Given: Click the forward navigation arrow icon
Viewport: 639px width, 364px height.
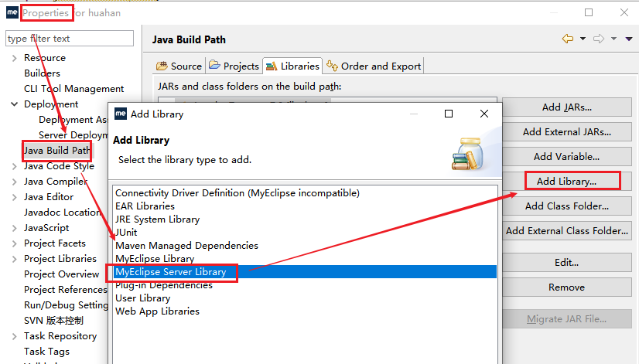Looking at the screenshot, I should click(599, 39).
